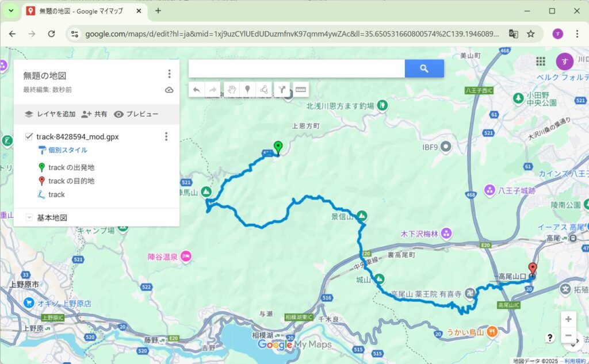Open the purple account avatar on map

click(x=564, y=62)
